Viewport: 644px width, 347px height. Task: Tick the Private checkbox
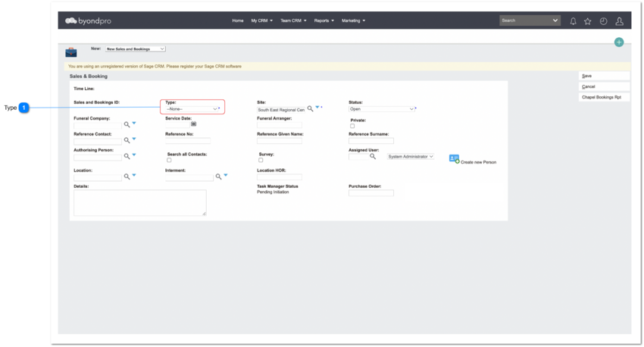(352, 126)
